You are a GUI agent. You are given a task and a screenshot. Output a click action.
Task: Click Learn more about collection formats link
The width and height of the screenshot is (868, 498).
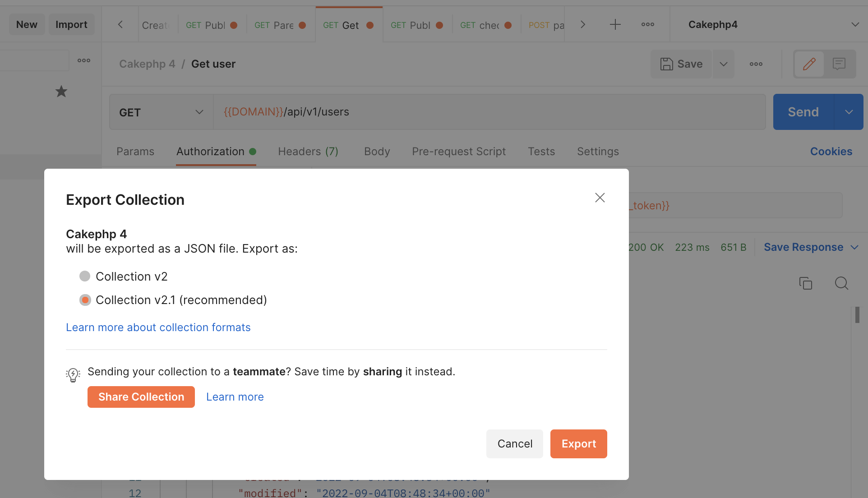[x=157, y=327]
